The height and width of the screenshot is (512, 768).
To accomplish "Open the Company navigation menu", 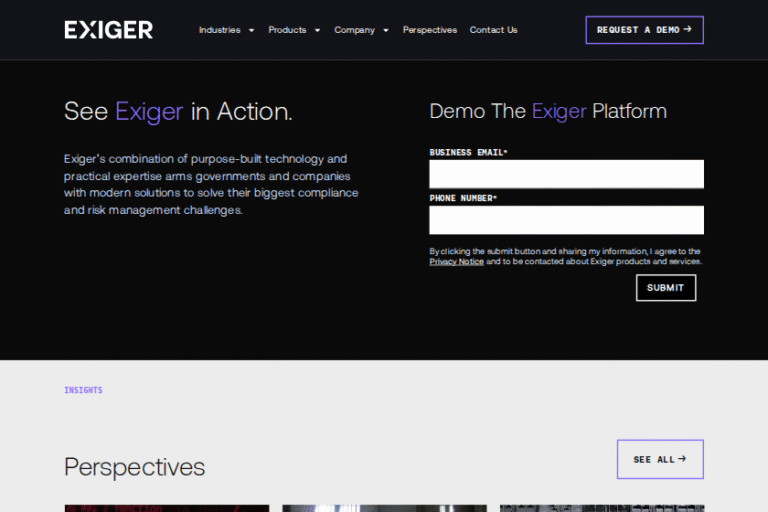I will [x=354, y=30].
